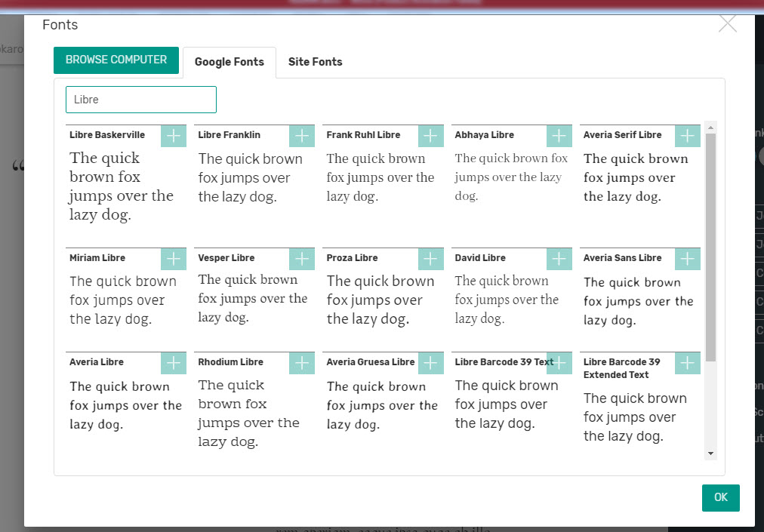
Task: Add the Averia Gruesa Libre font
Action: pos(430,363)
